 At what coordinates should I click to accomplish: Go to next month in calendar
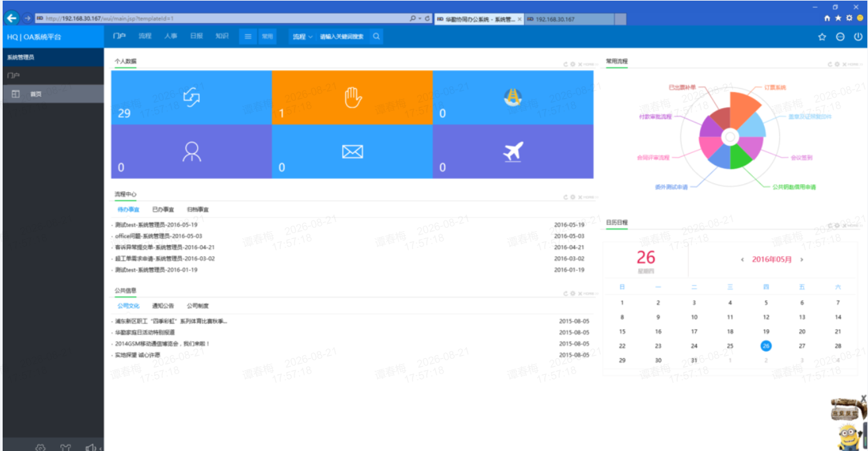click(x=802, y=260)
